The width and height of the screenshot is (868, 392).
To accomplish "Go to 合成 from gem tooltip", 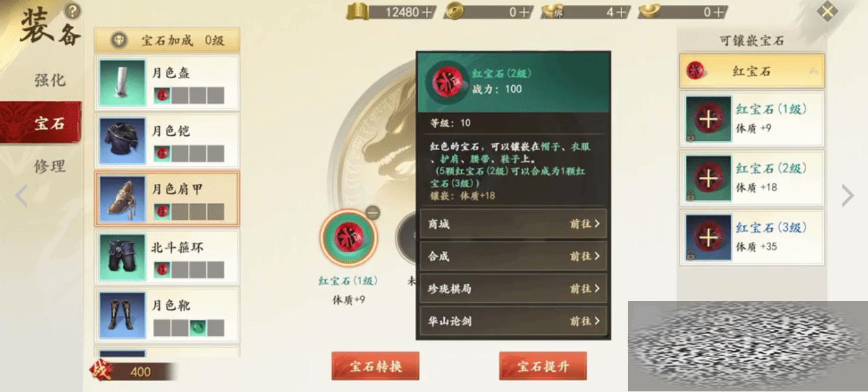I will coord(514,256).
